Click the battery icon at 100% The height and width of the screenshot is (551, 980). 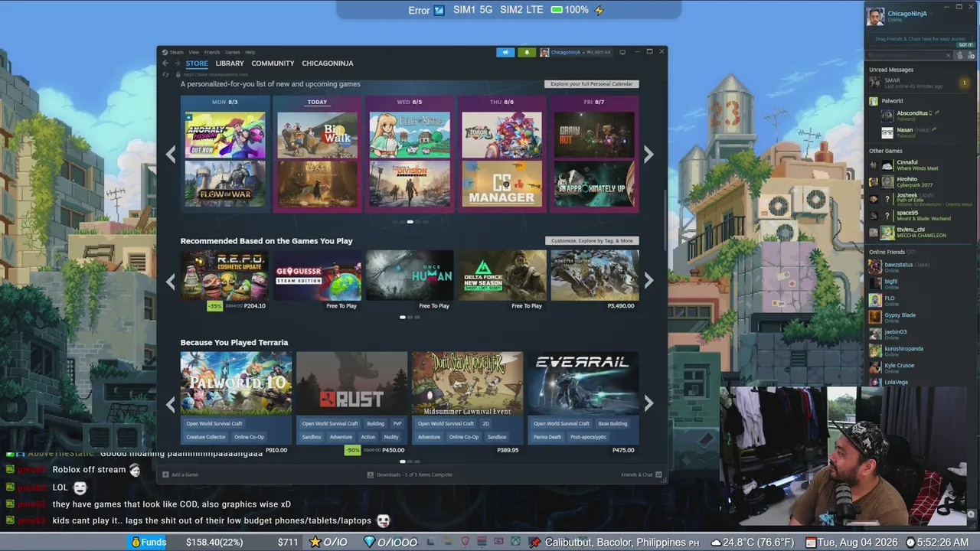pos(557,10)
